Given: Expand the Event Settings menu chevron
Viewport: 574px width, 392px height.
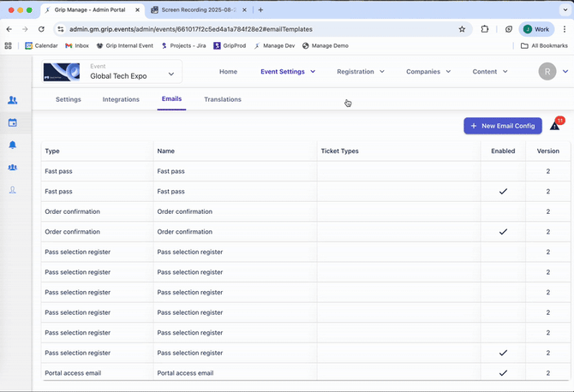Looking at the screenshot, I should [x=313, y=72].
